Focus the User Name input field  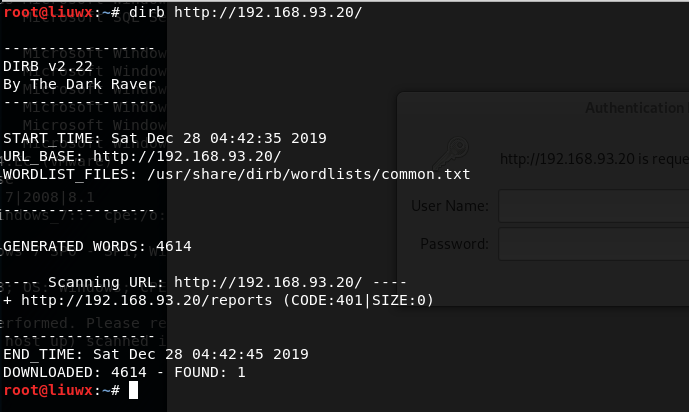click(x=594, y=206)
